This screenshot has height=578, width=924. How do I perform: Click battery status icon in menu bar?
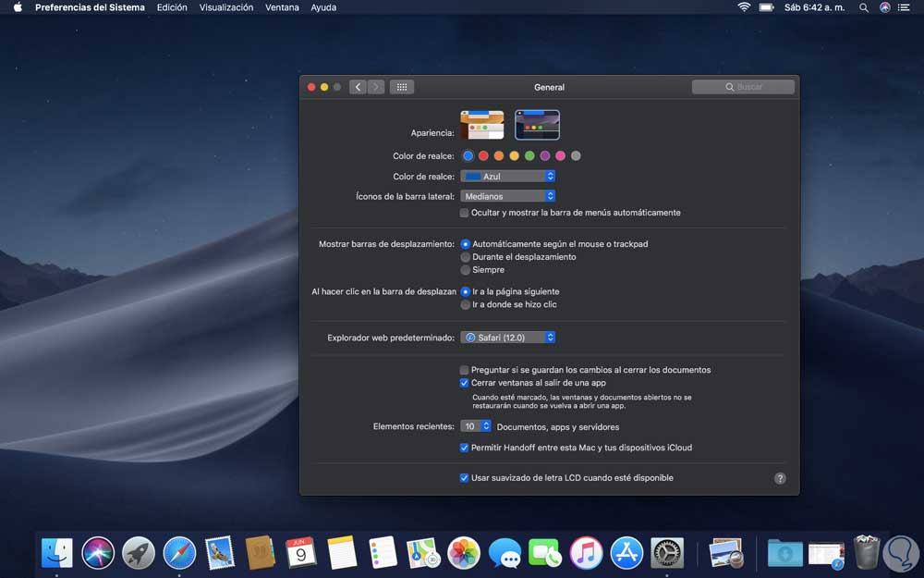click(x=766, y=7)
